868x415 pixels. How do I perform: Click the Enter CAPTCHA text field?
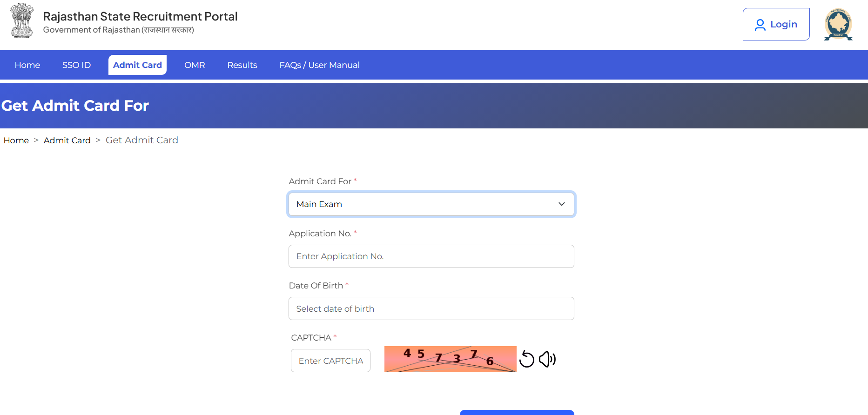click(330, 361)
